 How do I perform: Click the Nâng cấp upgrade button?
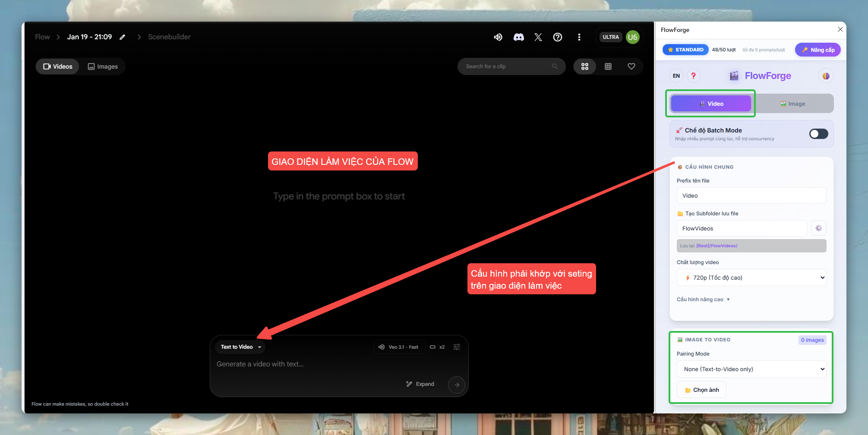click(817, 50)
